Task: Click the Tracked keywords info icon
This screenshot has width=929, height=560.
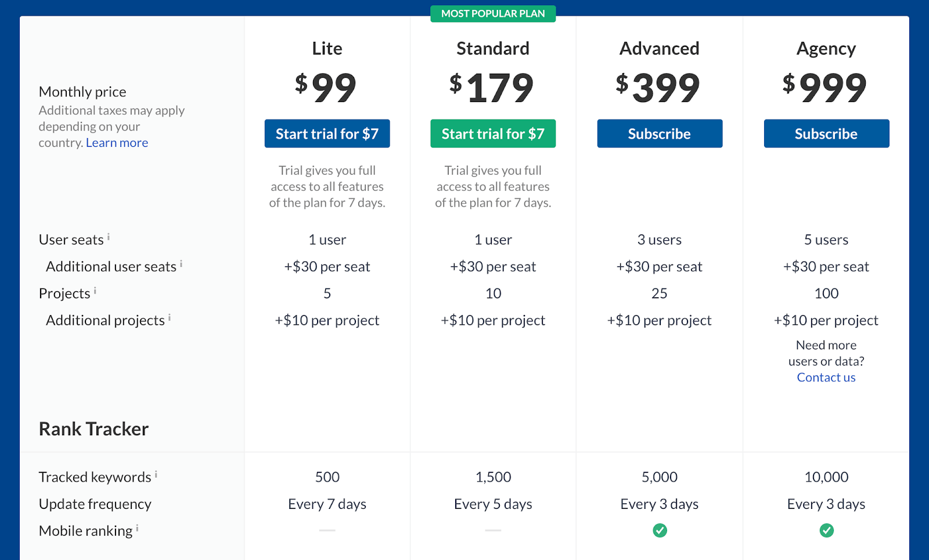Action: pos(156,474)
